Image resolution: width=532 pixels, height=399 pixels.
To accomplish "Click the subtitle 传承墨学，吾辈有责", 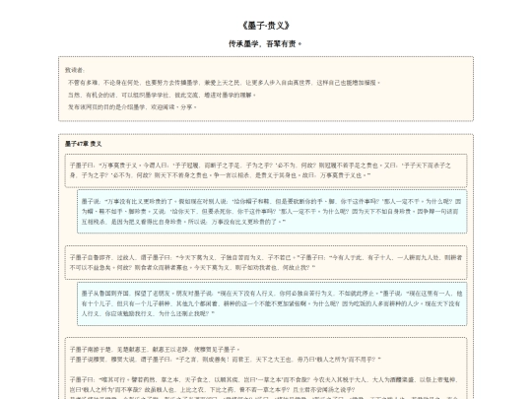I will click(x=264, y=43).
